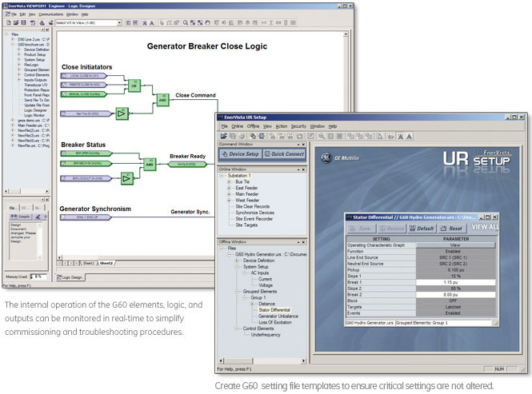Switch to the Sheet2 tab
Image resolution: width=532 pixels, height=394 pixels.
point(106,263)
